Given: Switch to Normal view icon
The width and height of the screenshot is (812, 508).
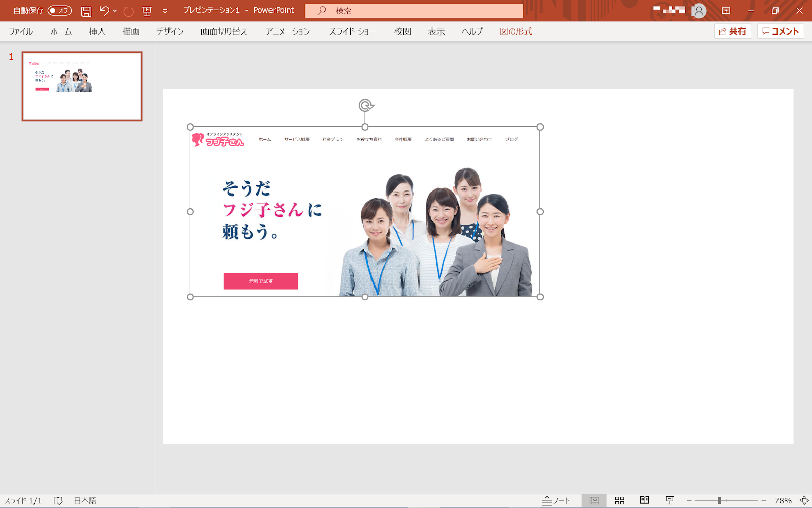Looking at the screenshot, I should (x=594, y=501).
